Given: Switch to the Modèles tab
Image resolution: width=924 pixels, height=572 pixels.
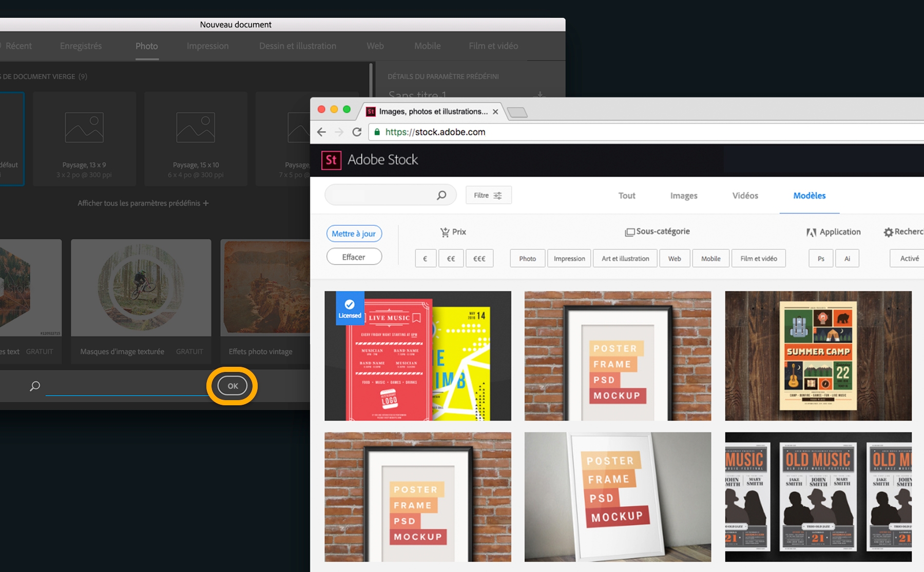Looking at the screenshot, I should point(809,195).
